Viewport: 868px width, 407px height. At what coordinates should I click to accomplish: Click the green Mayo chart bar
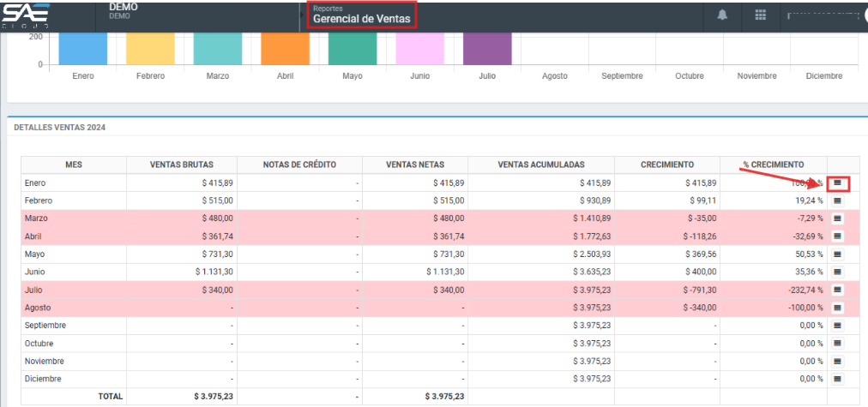click(353, 49)
